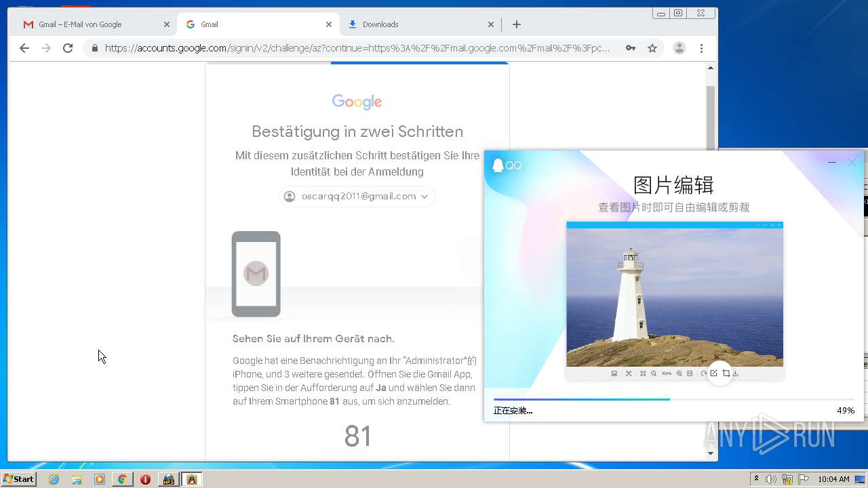Close the active Gmail tab

[x=329, y=24]
